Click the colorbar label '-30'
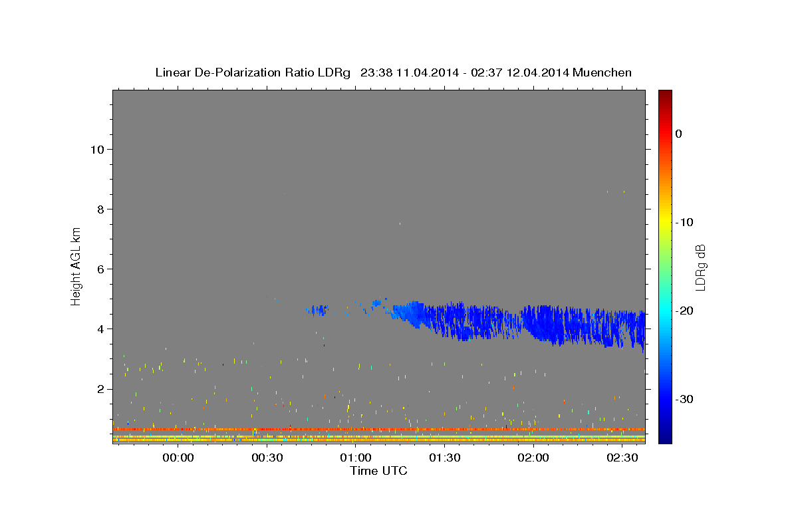798x532 pixels. tap(684, 399)
